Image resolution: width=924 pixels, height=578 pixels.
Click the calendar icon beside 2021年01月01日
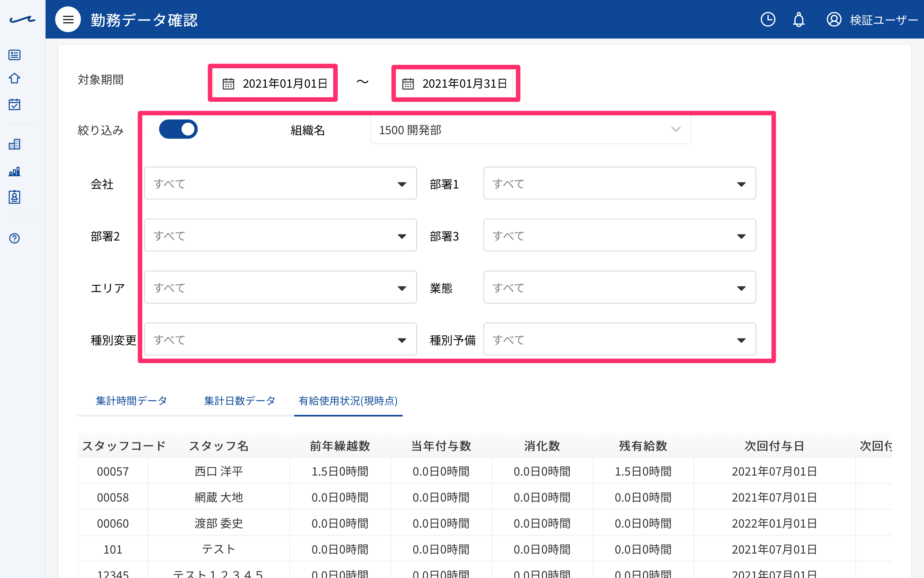point(228,84)
